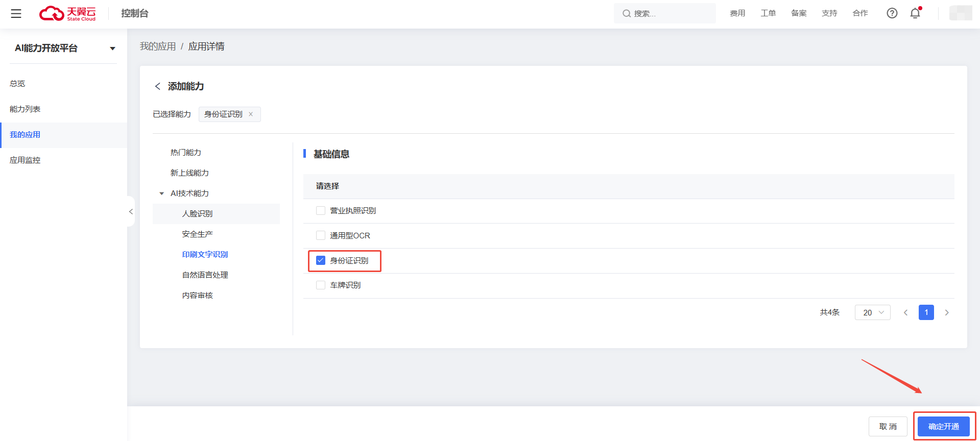Open the 工单 top menu

(x=768, y=13)
